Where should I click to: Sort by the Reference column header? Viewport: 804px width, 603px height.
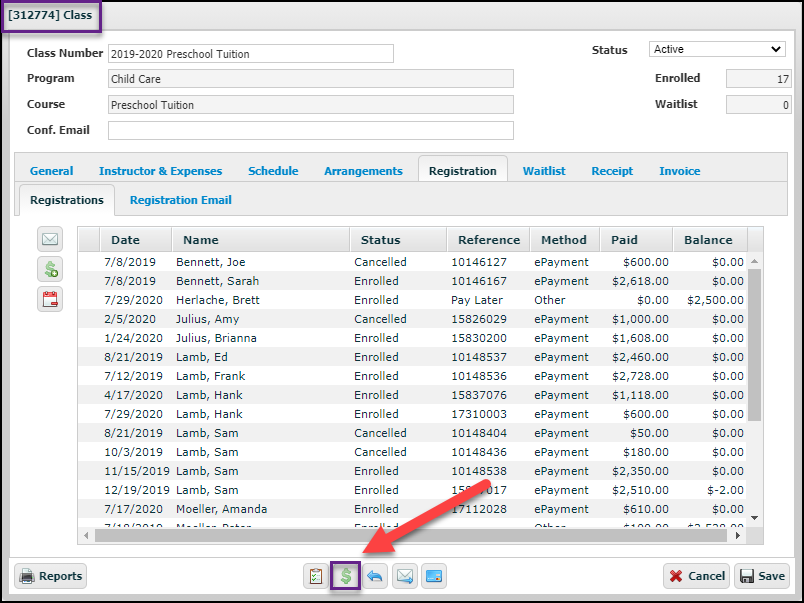coord(489,239)
